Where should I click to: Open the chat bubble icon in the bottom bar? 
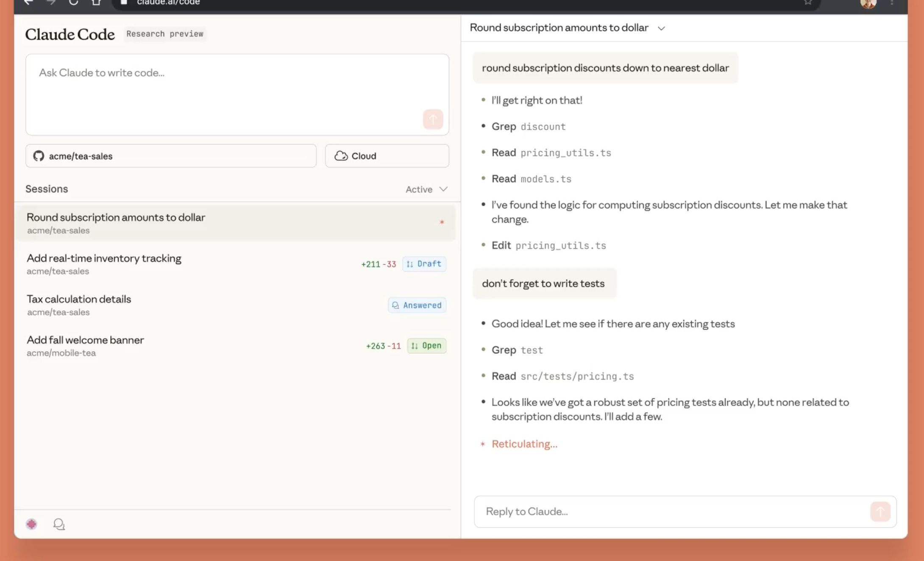pos(59,524)
